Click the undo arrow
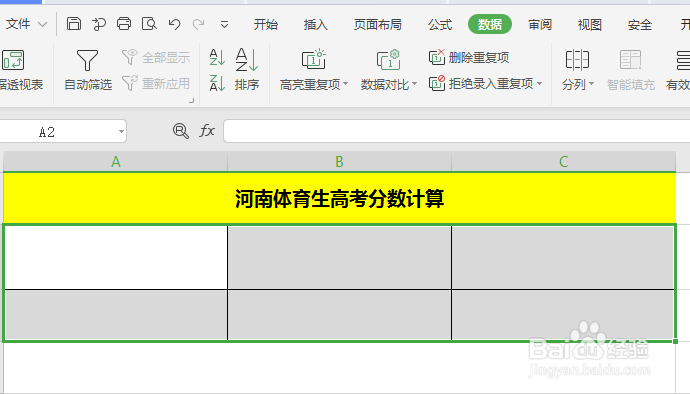 click(x=174, y=24)
